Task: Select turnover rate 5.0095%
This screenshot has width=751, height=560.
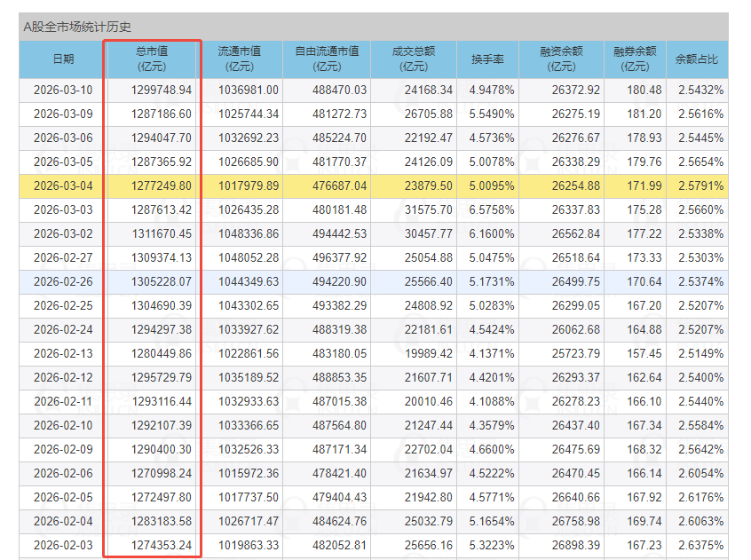Action: click(x=492, y=185)
